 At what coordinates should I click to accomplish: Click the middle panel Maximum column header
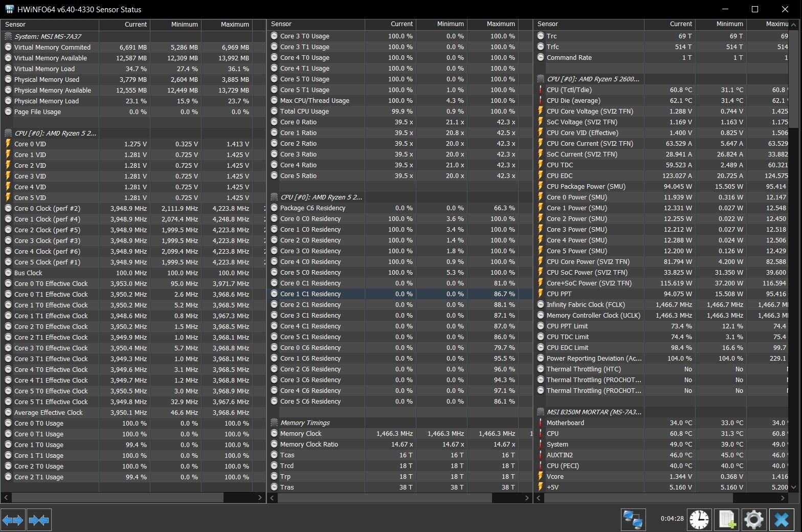[x=493, y=24]
